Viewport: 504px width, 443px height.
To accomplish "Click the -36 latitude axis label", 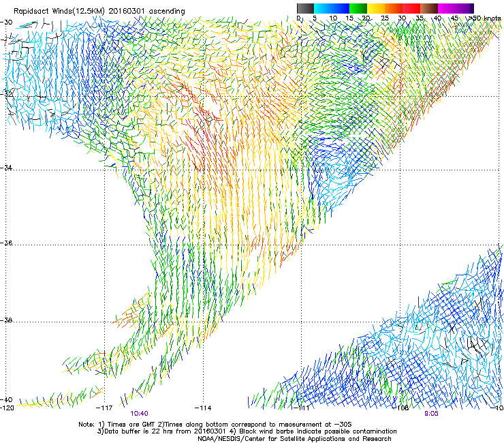I will coord(6,243).
